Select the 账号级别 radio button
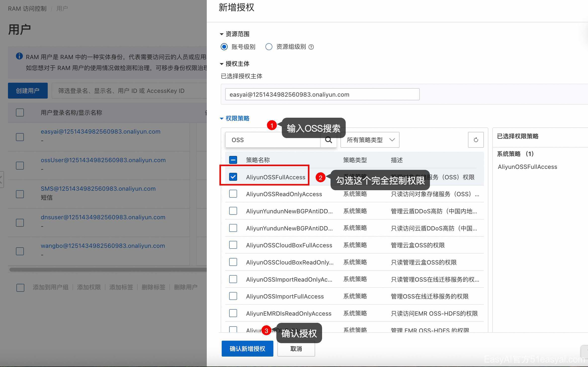The height and width of the screenshot is (367, 588). (224, 47)
